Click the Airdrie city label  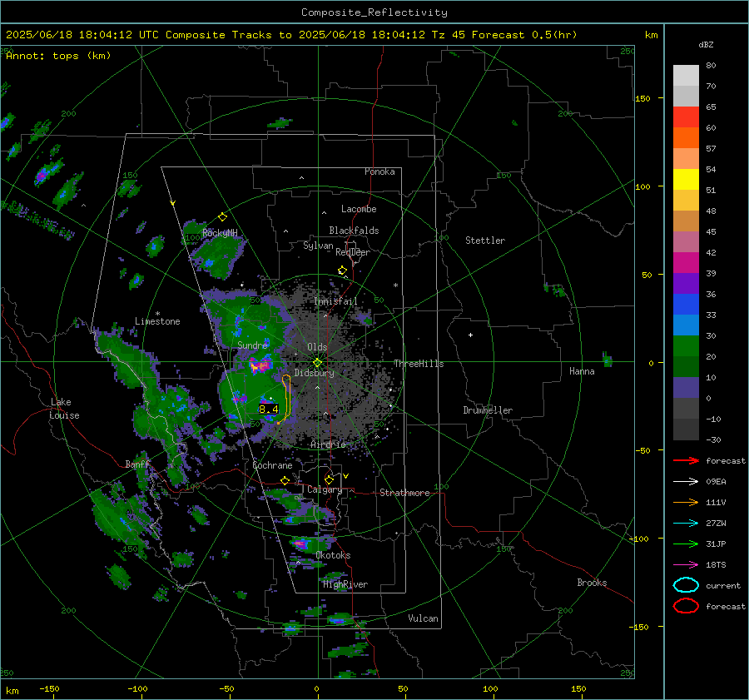tap(328, 444)
